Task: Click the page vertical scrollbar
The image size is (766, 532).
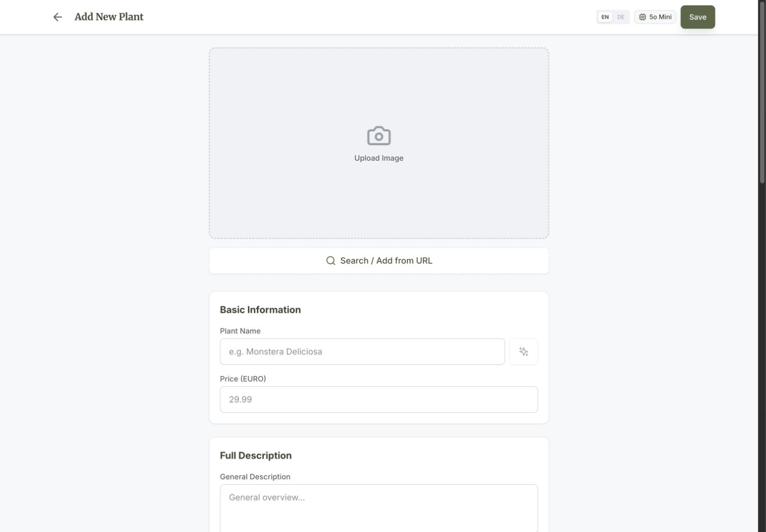Action: (762, 266)
